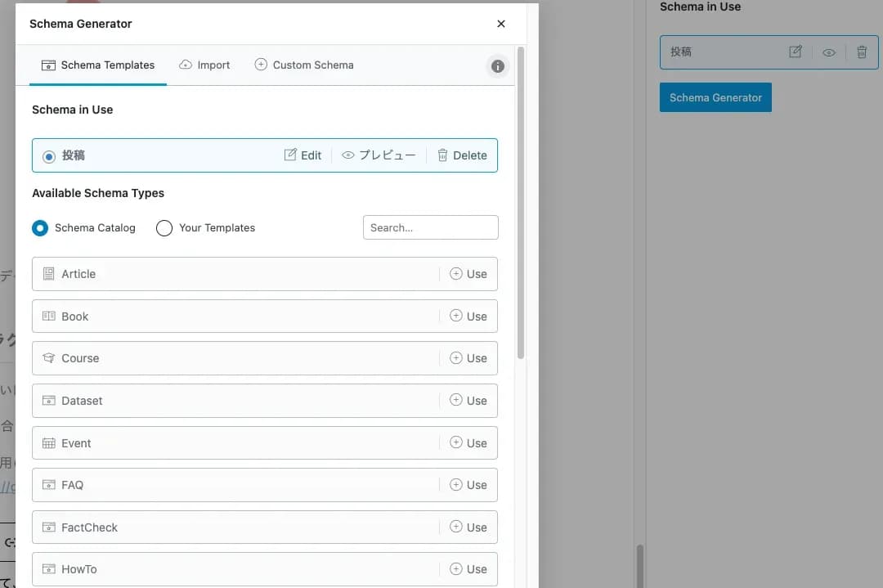
Task: Click the Book schema icon
Action: click(48, 316)
